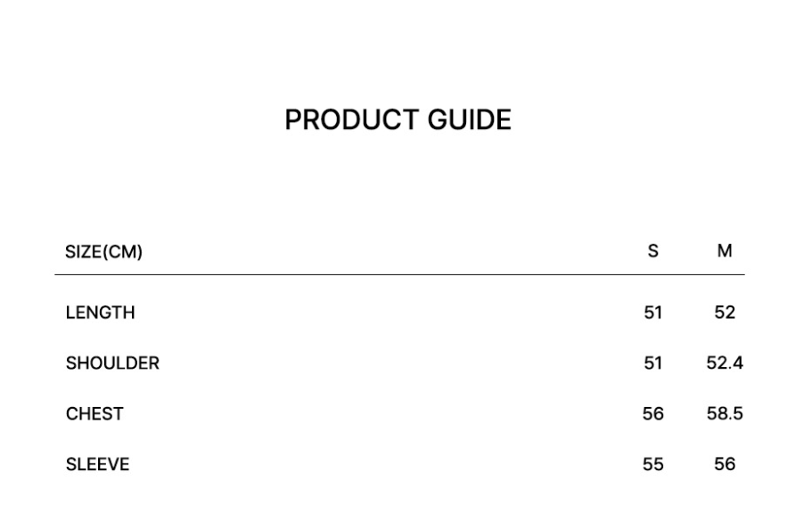Select the SHOULDER value for size S
This screenshot has height=513, width=812.
point(653,363)
